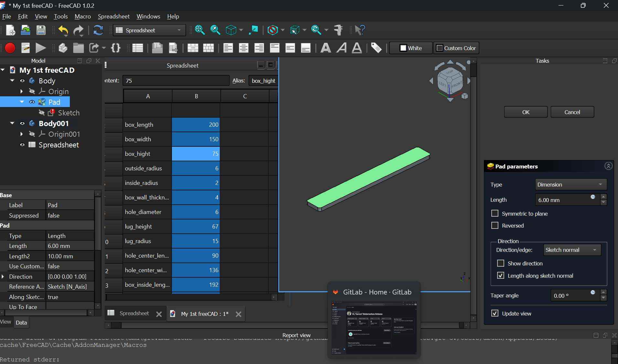Create a new spreadsheet from the toolbar

(x=138, y=48)
